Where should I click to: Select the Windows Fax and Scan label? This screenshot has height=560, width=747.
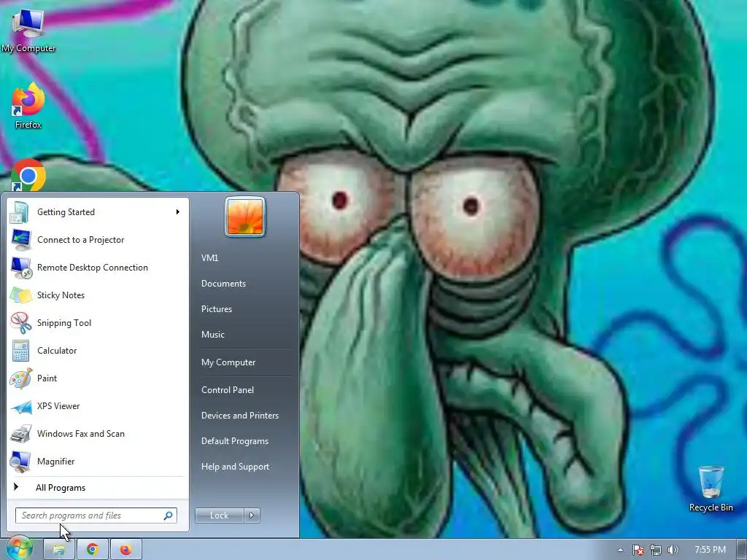point(81,433)
